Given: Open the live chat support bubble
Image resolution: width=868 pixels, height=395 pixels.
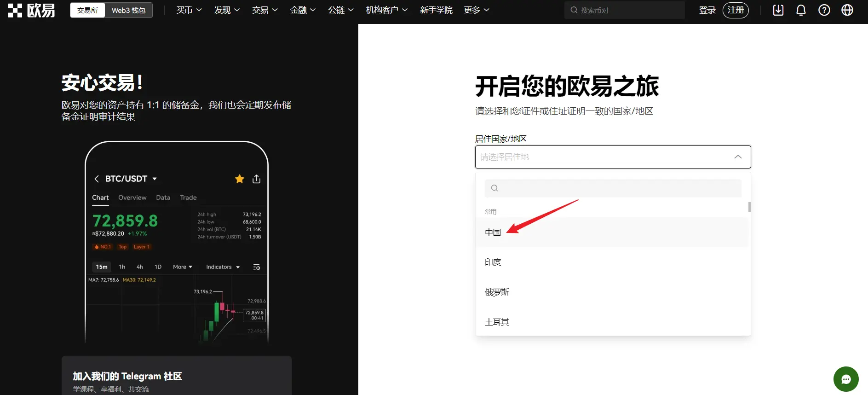Looking at the screenshot, I should tap(845, 379).
